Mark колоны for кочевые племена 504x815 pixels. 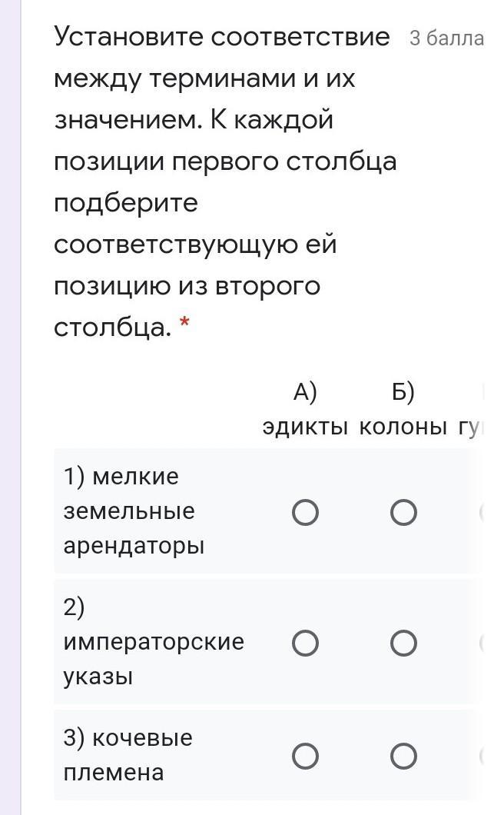pyautogui.click(x=403, y=757)
